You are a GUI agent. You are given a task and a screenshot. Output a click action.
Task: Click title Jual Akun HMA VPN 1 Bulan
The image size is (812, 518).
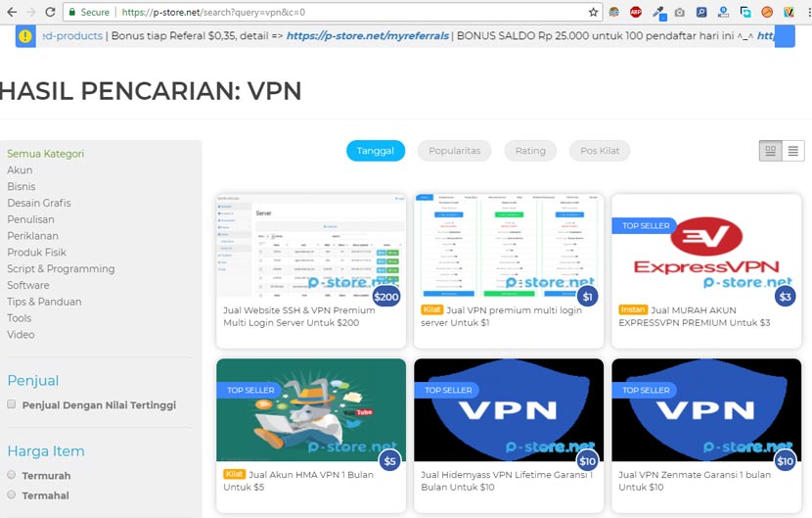coord(298,481)
